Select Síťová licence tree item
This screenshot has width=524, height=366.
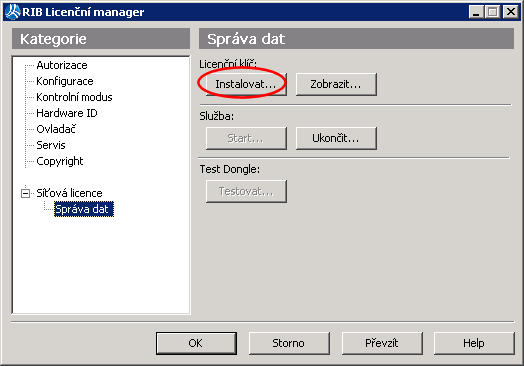(69, 193)
